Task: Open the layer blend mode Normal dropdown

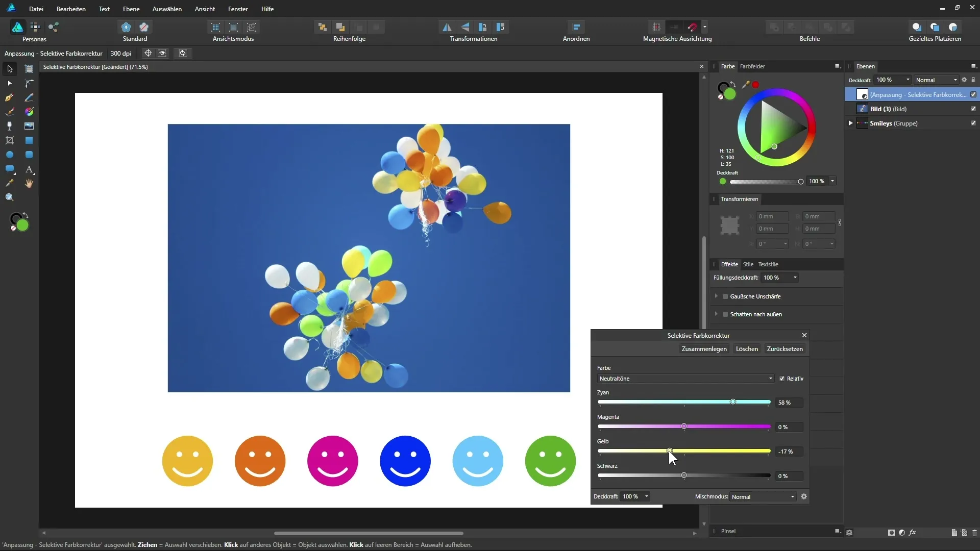Action: coord(936,80)
